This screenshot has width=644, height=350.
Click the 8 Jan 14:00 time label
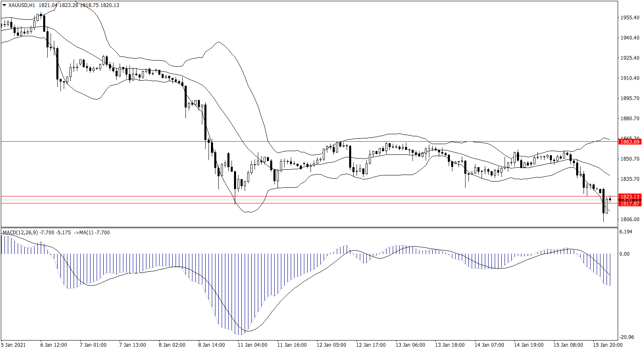click(211, 345)
